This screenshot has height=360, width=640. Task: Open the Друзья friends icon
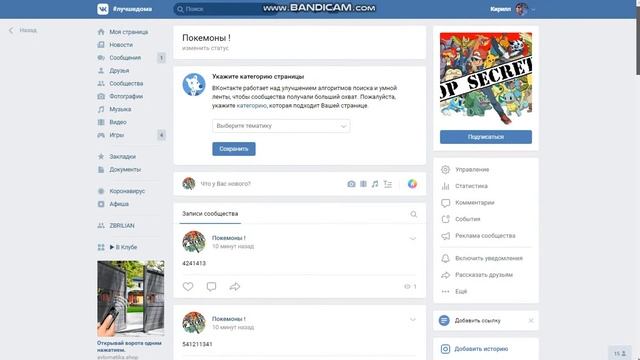101,71
